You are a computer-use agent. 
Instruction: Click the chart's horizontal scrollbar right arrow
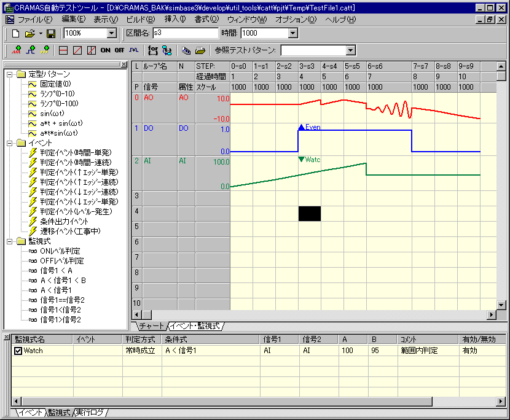(491, 314)
